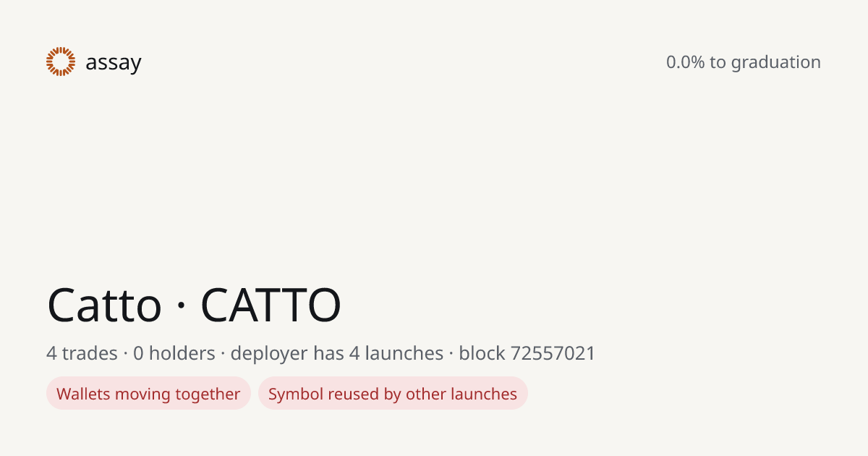Select the 0.0% to graduation indicator
This screenshot has height=456, width=868.
tap(744, 62)
